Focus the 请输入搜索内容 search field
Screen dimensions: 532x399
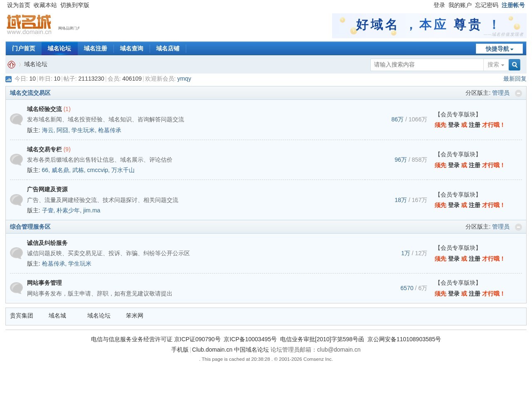click(x=426, y=65)
